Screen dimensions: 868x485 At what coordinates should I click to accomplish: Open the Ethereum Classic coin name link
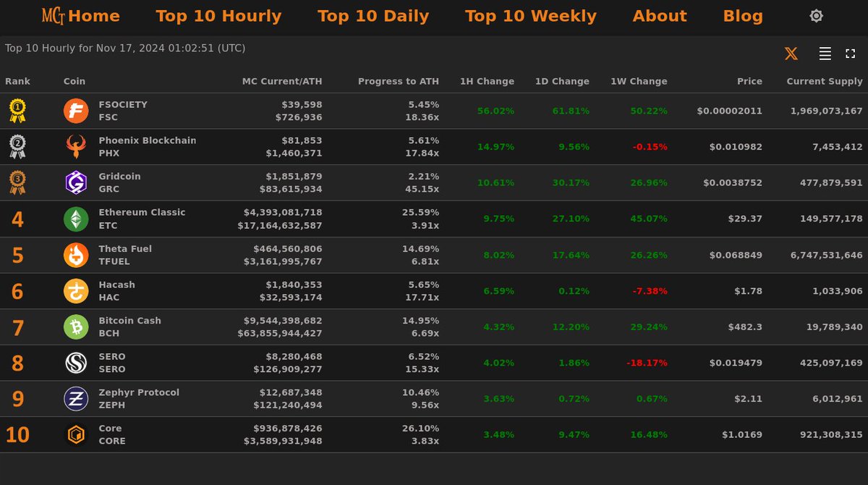(x=142, y=212)
